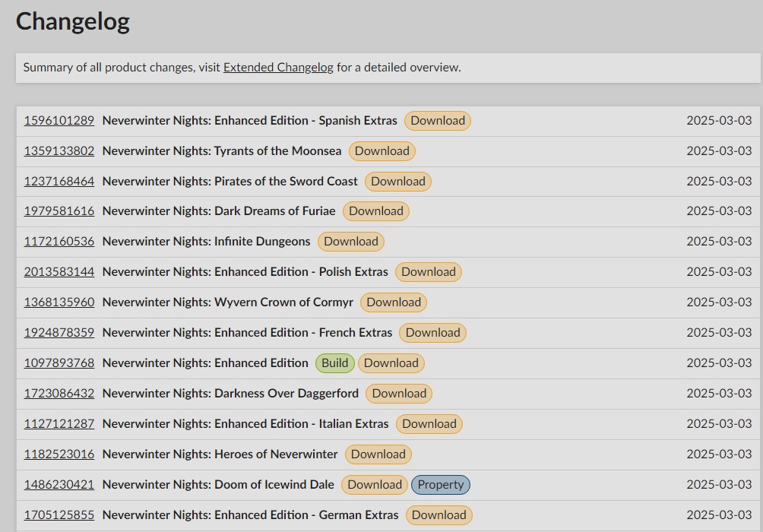The height and width of the screenshot is (532, 763).
Task: Click Download badge for Infinite Dungeons
Action: tap(351, 242)
